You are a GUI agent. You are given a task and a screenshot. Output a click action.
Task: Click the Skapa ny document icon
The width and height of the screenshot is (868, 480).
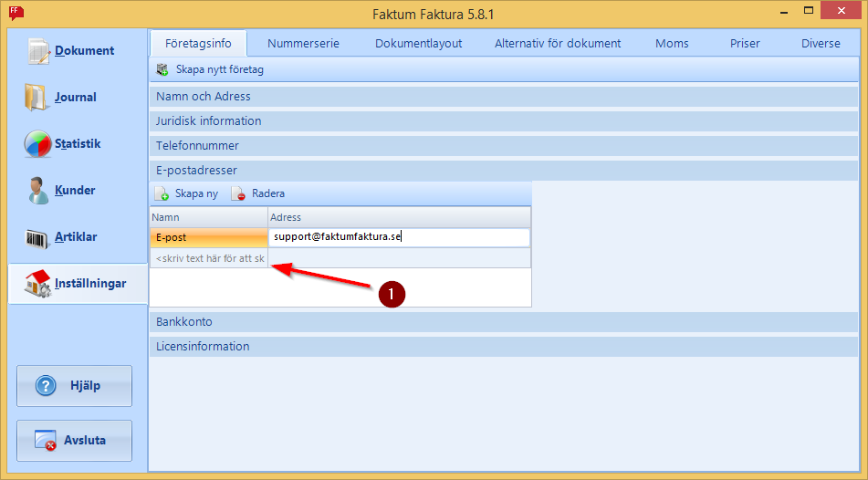coord(162,193)
